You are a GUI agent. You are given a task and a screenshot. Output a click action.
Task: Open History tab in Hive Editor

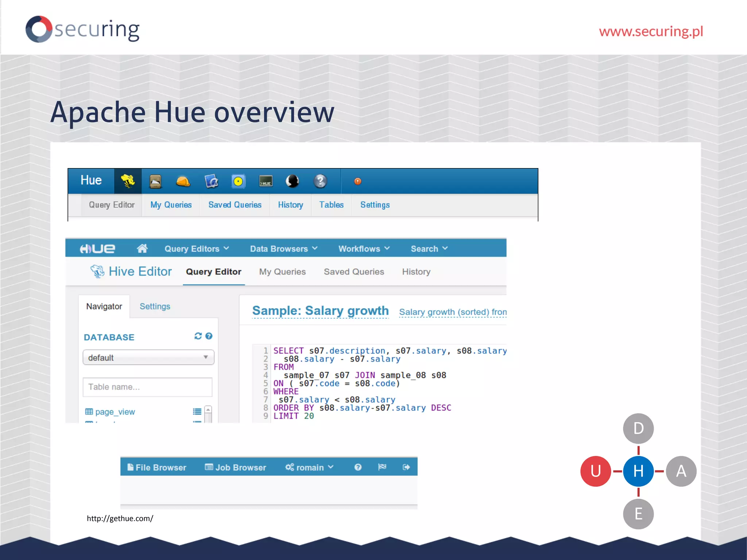(416, 272)
